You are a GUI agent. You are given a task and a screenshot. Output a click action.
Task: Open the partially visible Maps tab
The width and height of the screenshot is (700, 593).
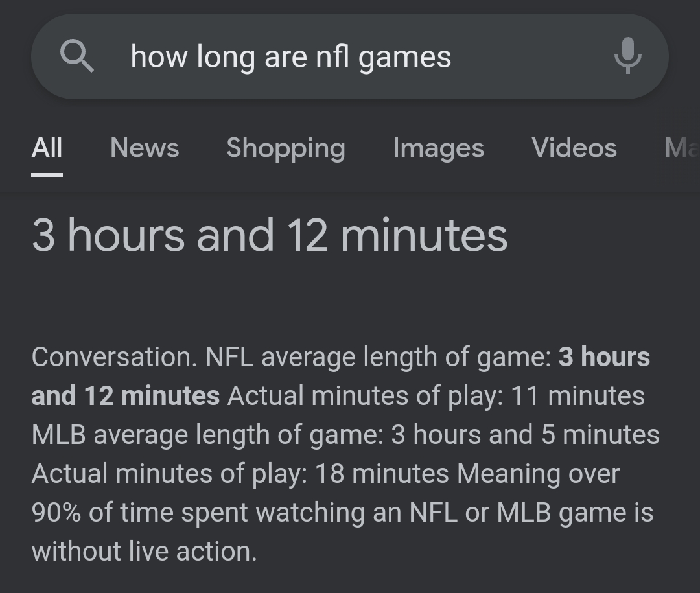point(682,148)
